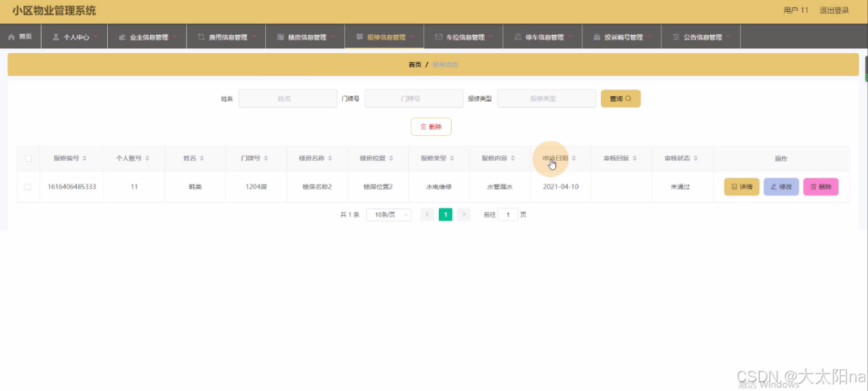868x391 pixels.
Task: Click the pink 删除 button in row
Action: click(x=821, y=187)
